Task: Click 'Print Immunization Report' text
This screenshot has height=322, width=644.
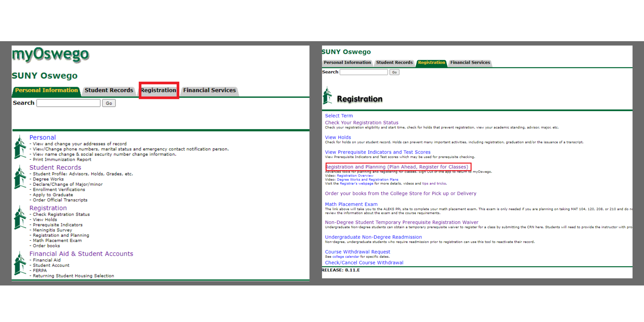Action: click(62, 160)
